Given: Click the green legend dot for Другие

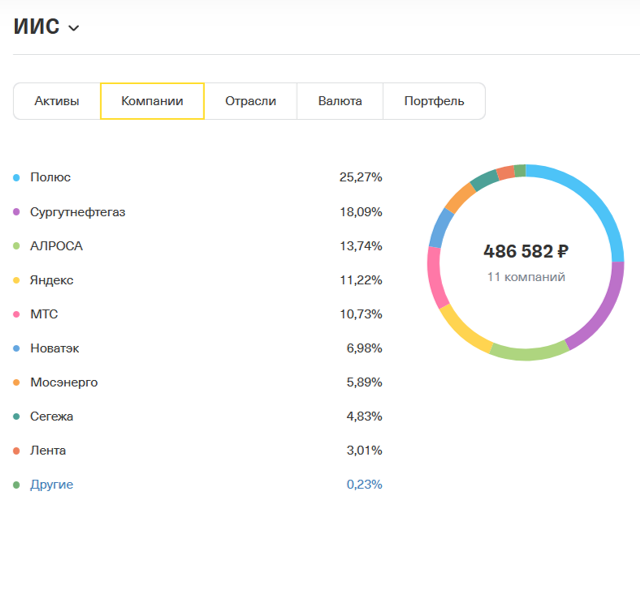Looking at the screenshot, I should pos(16,485).
